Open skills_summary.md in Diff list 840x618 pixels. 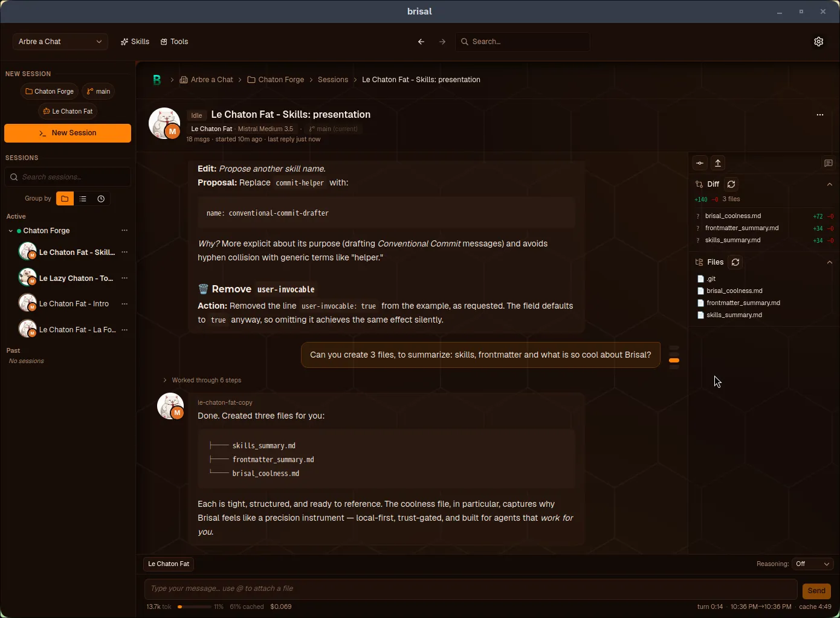764,240
